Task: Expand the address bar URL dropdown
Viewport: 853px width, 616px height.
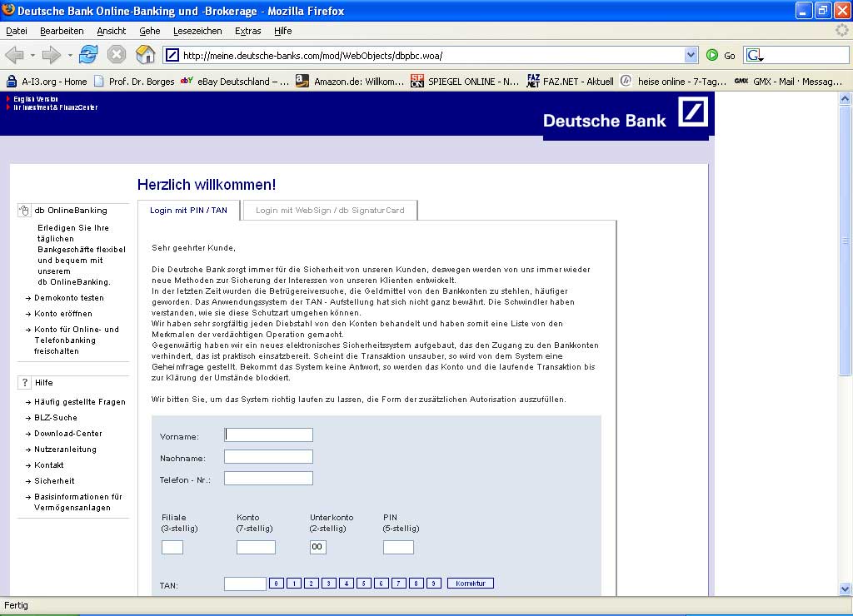Action: click(x=691, y=55)
